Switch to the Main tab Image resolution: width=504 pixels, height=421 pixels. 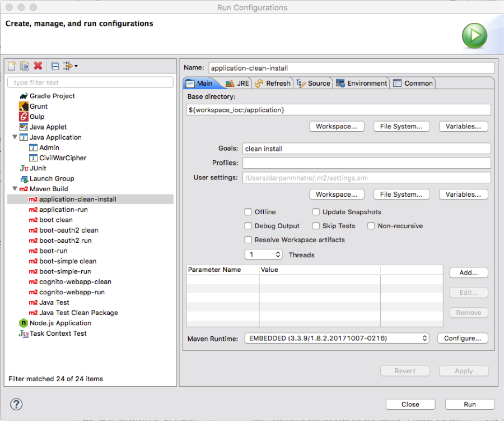200,84
